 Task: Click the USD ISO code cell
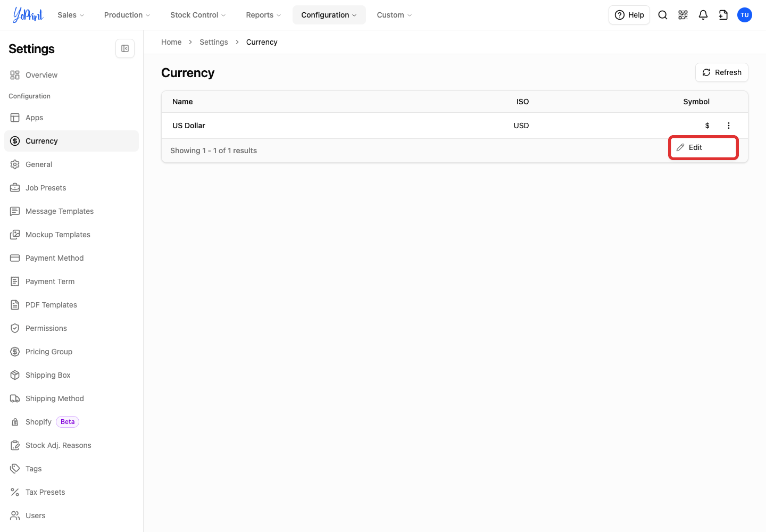coord(521,126)
